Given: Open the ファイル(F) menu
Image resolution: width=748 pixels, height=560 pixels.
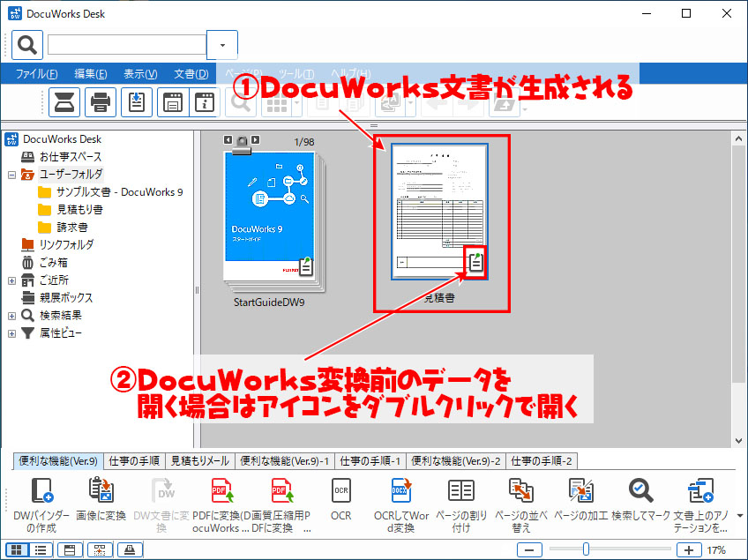Looking at the screenshot, I should point(37,74).
